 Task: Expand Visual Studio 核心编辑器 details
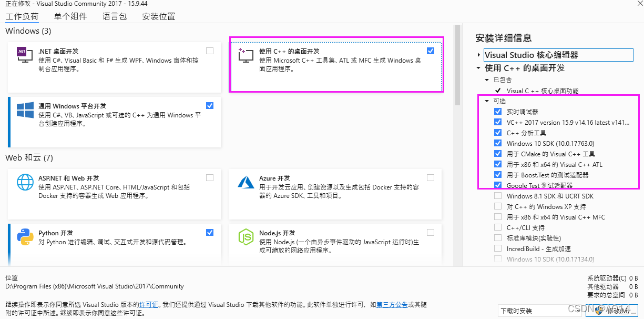coord(478,54)
